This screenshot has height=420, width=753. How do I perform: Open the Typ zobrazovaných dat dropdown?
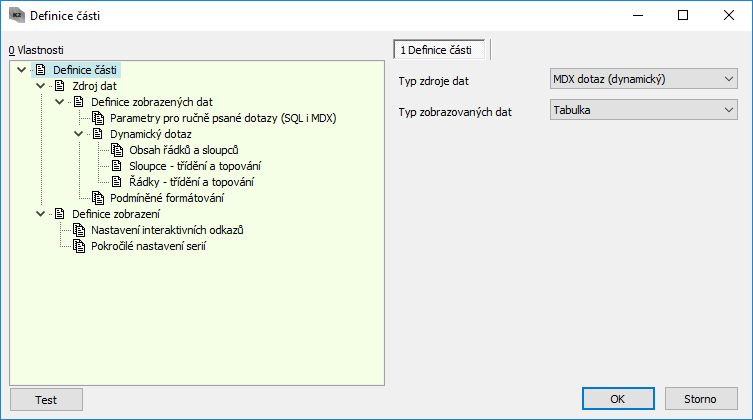pos(644,110)
